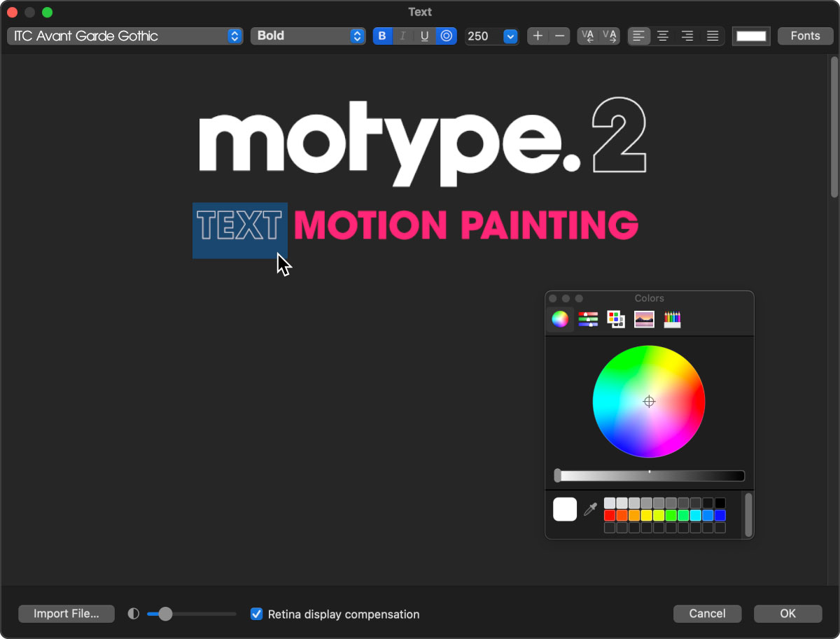Switch to the pencils color tab

[x=672, y=319]
